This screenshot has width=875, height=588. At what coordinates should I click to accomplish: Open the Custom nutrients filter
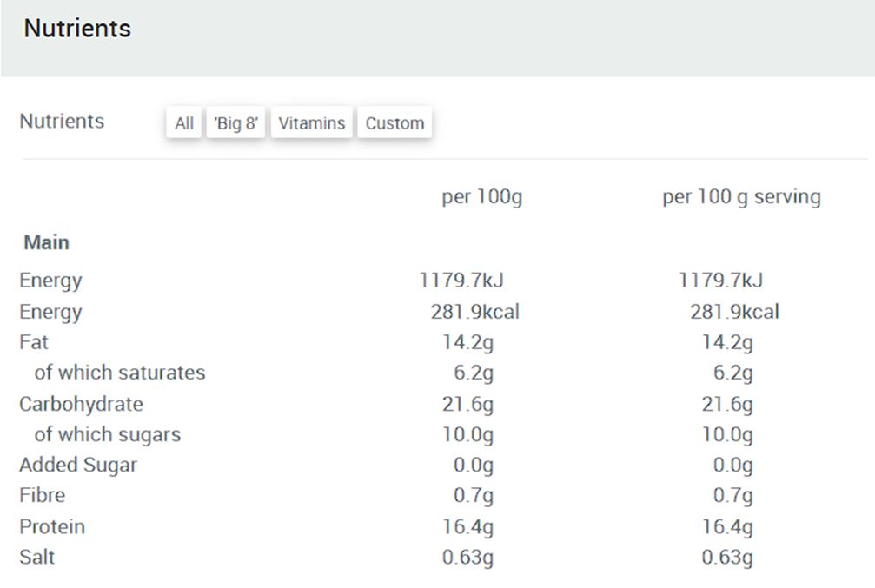coord(394,123)
